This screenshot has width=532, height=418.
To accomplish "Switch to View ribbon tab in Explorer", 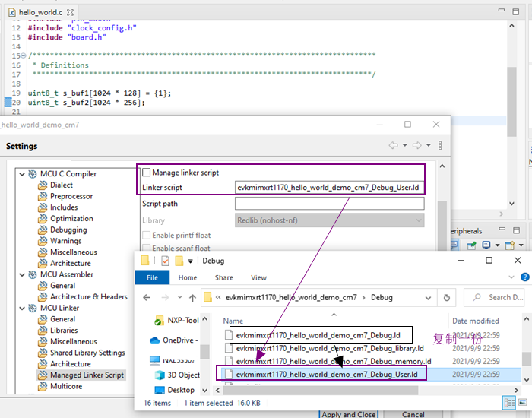I will pos(259,277).
